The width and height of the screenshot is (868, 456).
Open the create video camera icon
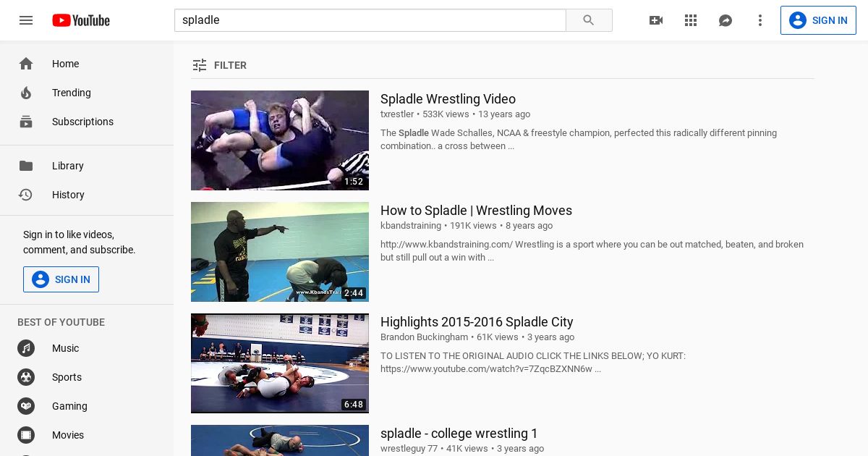pos(656,20)
